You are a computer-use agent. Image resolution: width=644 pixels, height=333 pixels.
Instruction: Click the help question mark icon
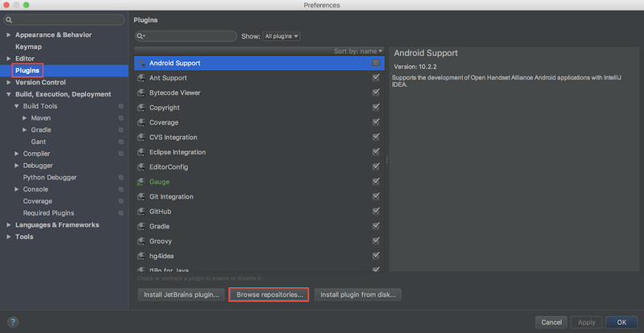tap(12, 322)
